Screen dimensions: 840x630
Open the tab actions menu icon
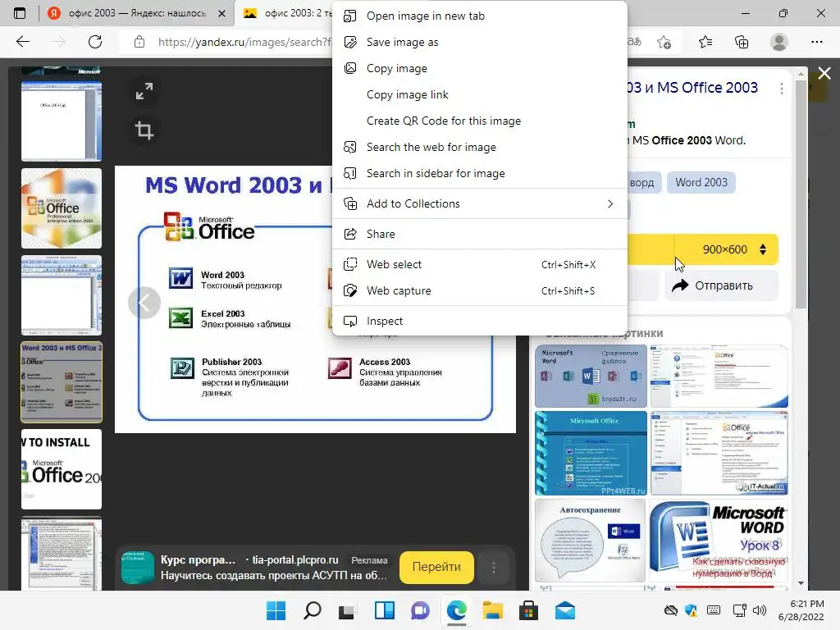[x=20, y=13]
